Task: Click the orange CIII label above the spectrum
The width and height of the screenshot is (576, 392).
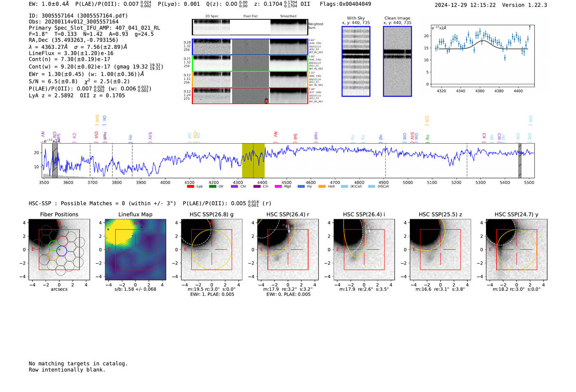Action: point(427,121)
